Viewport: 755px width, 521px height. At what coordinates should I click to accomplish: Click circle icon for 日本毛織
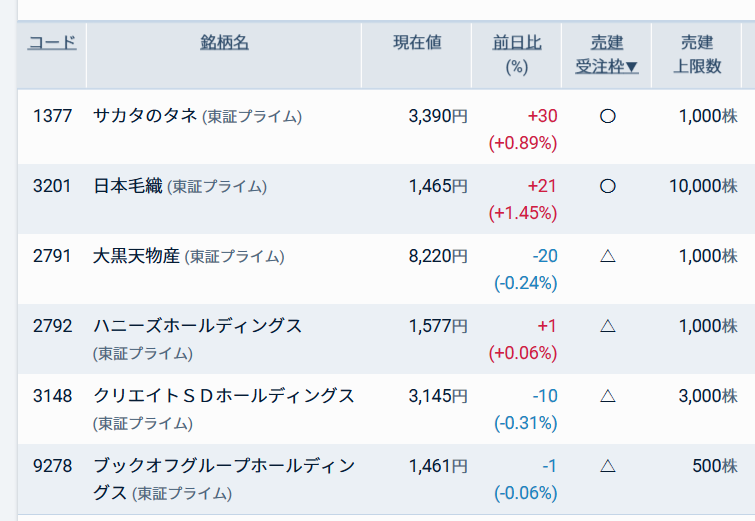click(x=607, y=186)
